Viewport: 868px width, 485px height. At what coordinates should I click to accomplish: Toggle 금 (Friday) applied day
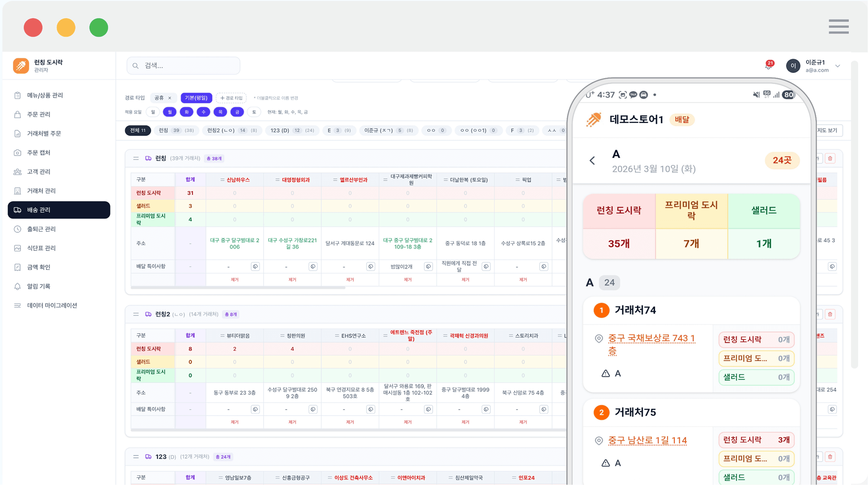point(237,112)
